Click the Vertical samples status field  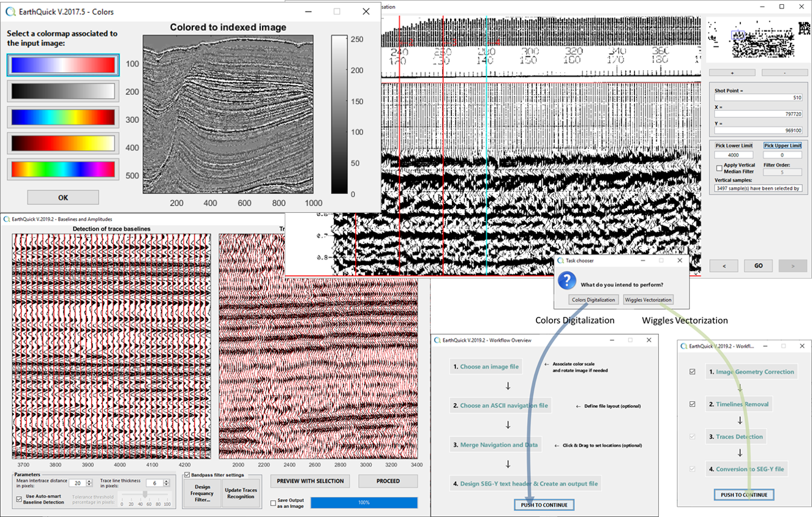(x=759, y=188)
